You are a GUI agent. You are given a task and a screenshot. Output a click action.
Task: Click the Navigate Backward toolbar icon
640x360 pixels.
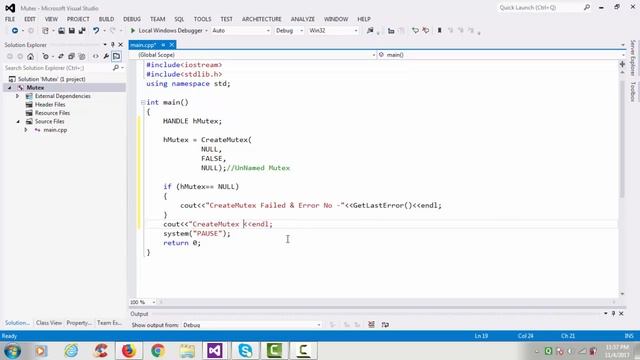(15, 31)
